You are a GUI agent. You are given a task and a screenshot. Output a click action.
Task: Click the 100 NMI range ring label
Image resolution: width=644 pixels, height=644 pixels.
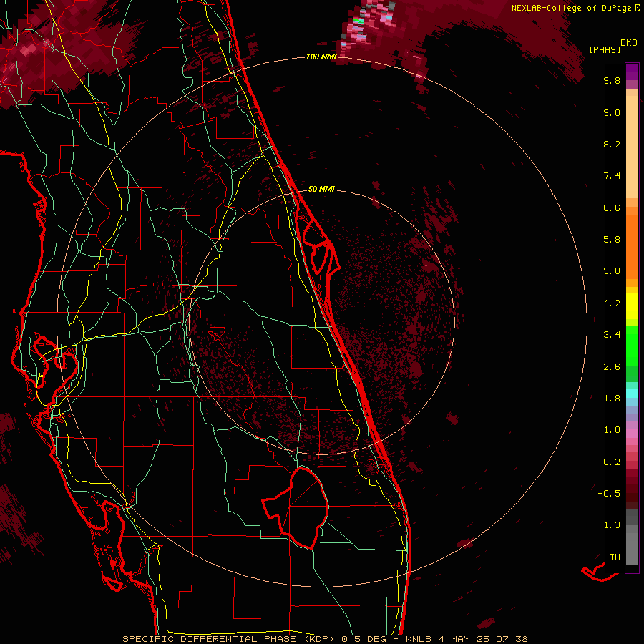point(321,57)
